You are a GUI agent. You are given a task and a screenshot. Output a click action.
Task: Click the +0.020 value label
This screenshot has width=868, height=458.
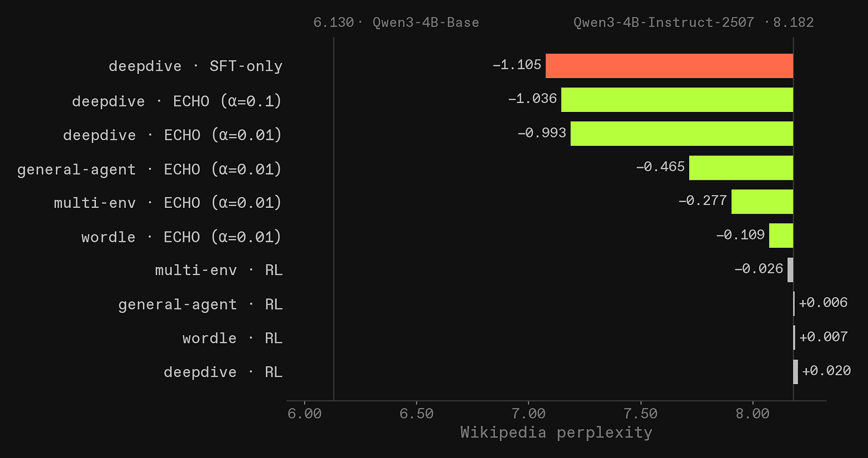tap(826, 370)
